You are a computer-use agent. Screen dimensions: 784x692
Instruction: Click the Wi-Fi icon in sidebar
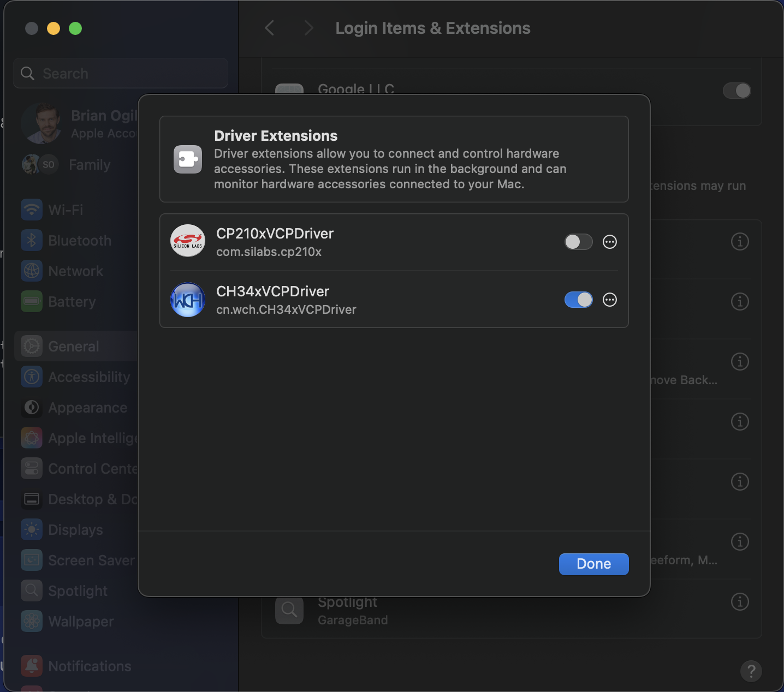[32, 210]
